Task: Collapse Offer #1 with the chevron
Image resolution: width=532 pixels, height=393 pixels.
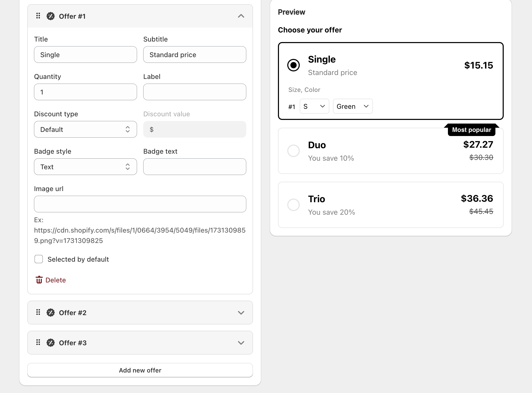Action: [x=241, y=16]
